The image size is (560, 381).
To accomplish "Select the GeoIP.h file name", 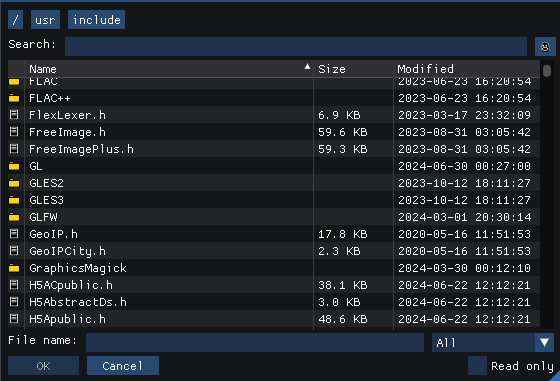I will [53, 234].
